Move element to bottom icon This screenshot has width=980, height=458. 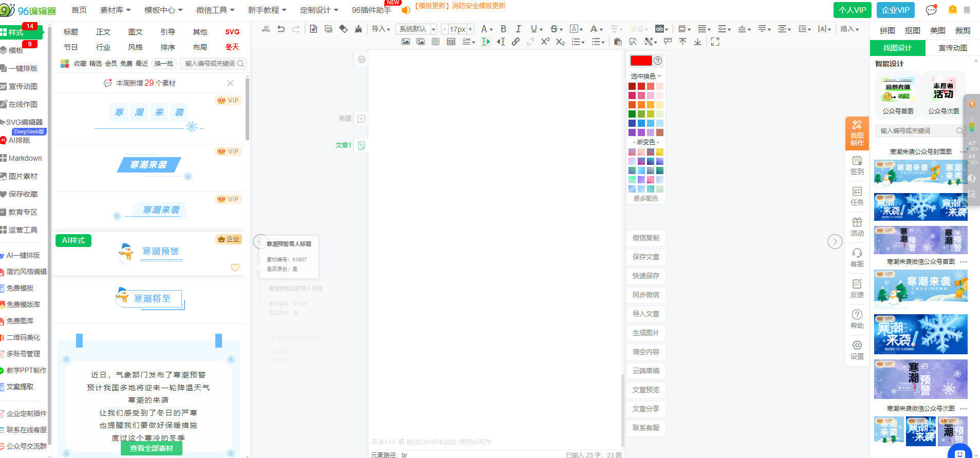tap(697, 42)
